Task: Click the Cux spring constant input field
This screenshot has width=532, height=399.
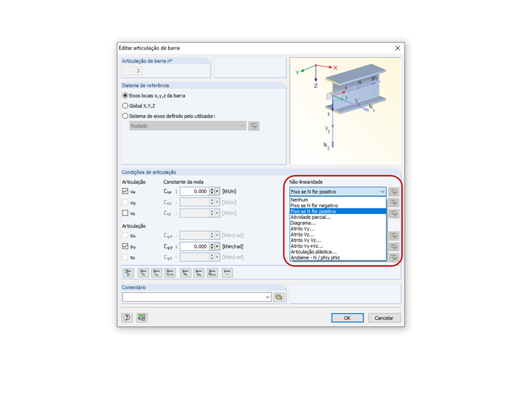Action: (194, 191)
